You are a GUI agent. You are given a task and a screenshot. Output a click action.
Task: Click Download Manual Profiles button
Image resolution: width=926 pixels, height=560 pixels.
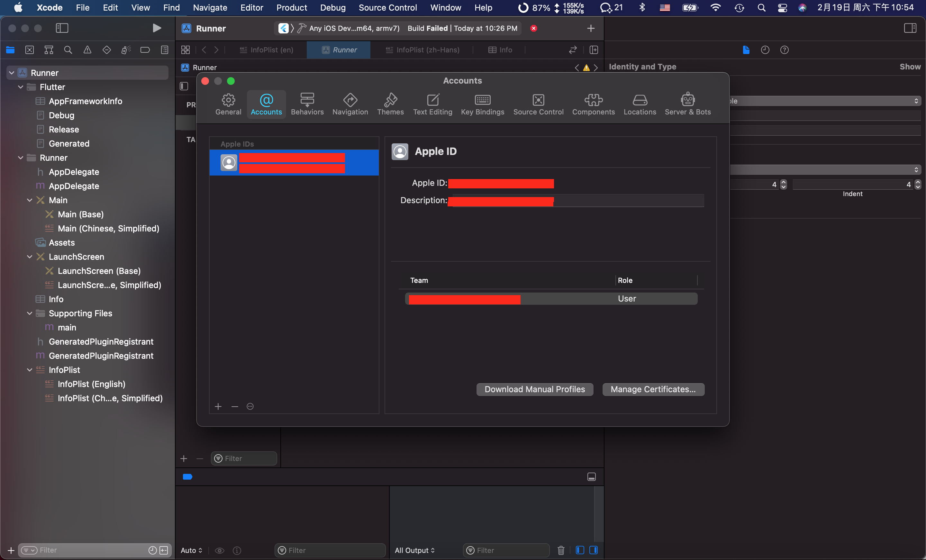click(x=534, y=389)
